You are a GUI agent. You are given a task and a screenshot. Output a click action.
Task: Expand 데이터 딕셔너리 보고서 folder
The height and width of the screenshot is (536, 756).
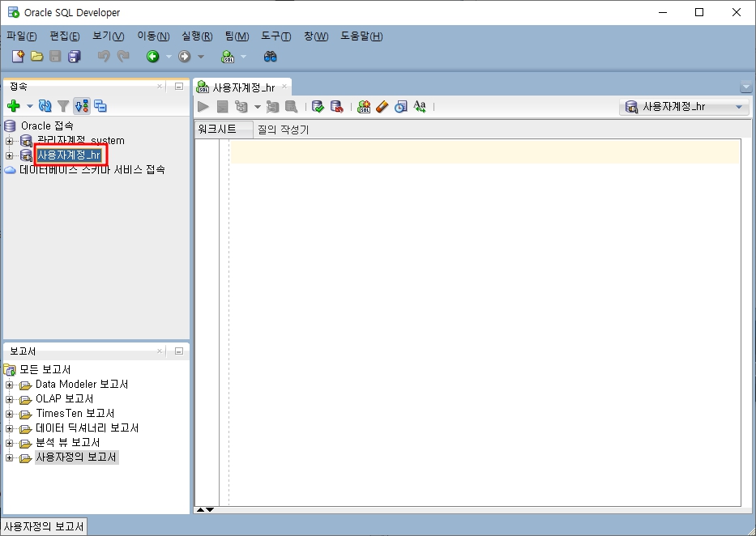(9, 428)
